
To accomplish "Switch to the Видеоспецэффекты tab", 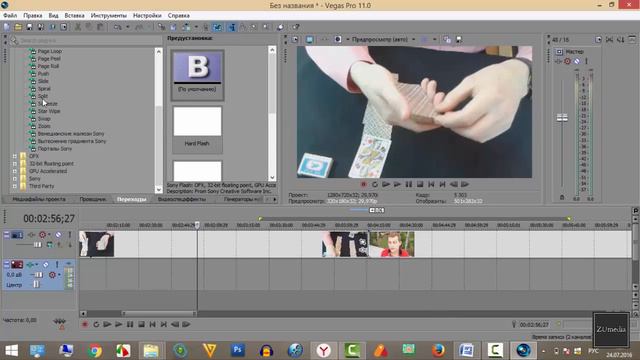I will pos(182,199).
